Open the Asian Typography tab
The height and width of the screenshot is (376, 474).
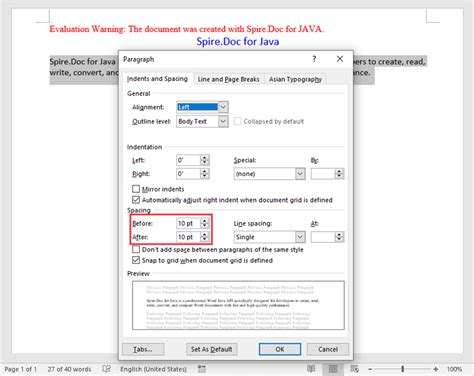pyautogui.click(x=295, y=79)
